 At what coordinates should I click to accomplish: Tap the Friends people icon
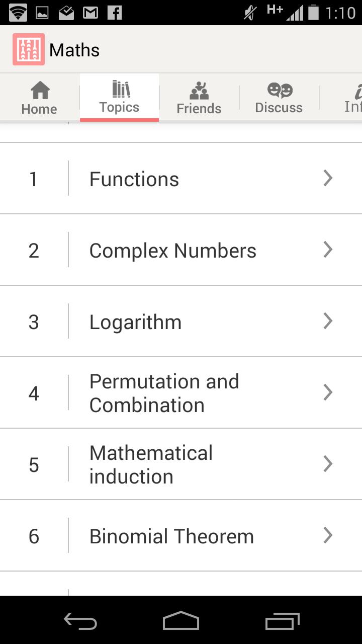tap(199, 91)
